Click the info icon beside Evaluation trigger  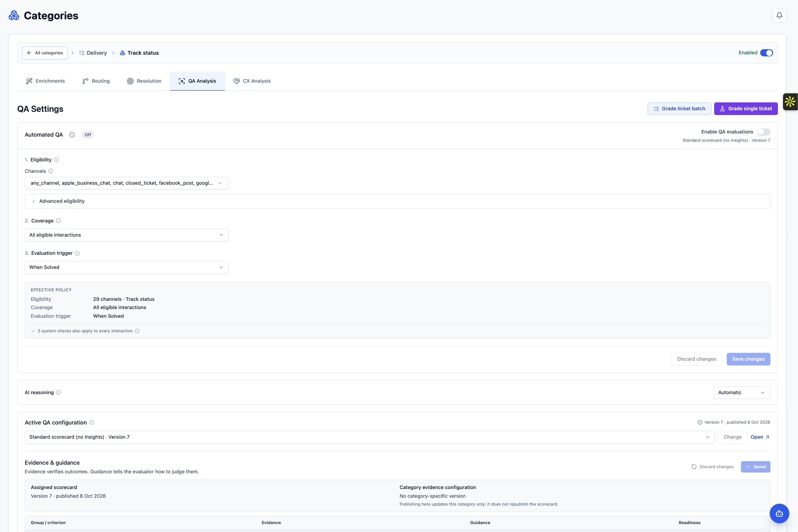(x=77, y=253)
